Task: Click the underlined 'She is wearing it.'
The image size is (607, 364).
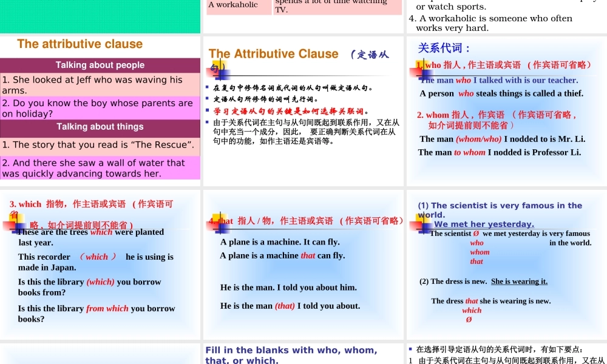Action: 519,281
